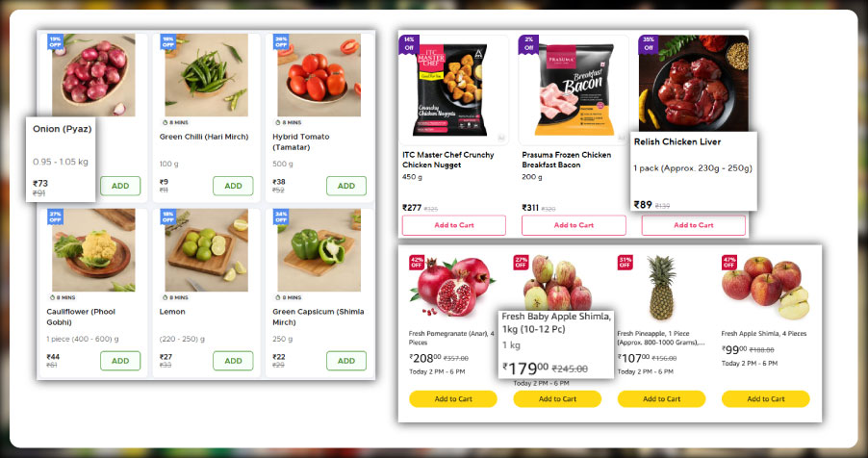Screen dimensions: 868x458
Task: Click the 34% OFF badge on Green Capsicum
Action: coord(281,216)
